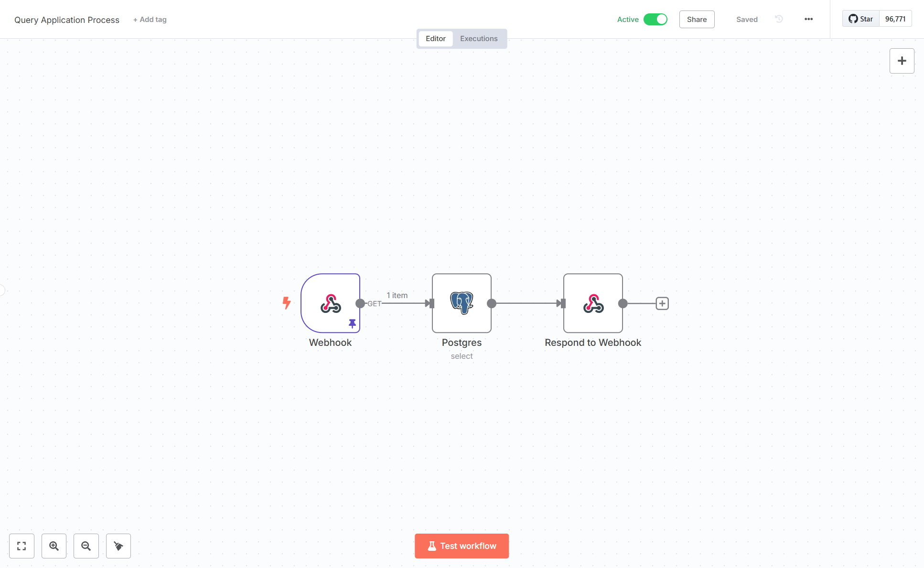
Task: Click the tidy up workflow icon
Action: [x=118, y=546]
